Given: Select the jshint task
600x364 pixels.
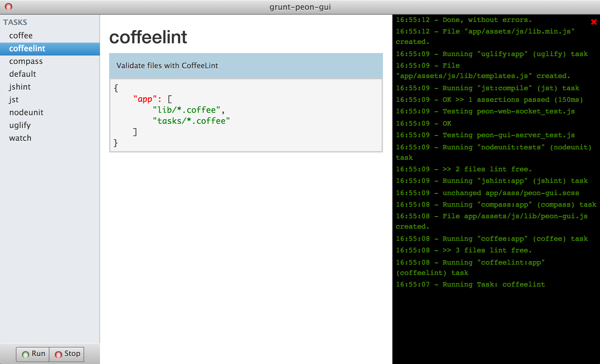Looking at the screenshot, I should [50, 87].
